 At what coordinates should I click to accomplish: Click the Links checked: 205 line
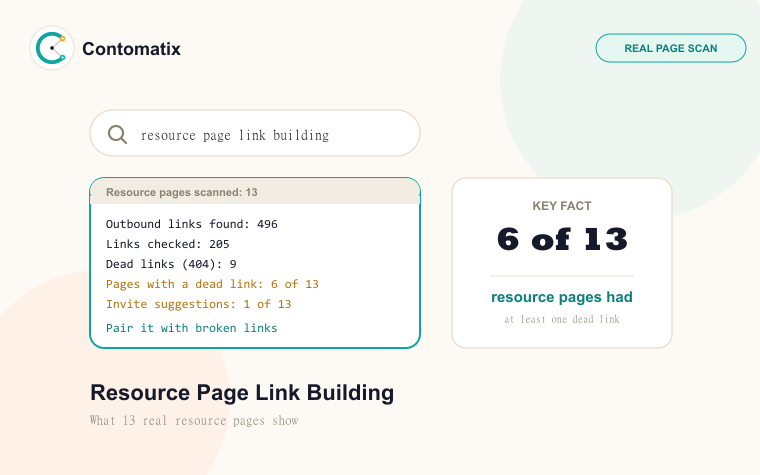pyautogui.click(x=168, y=244)
